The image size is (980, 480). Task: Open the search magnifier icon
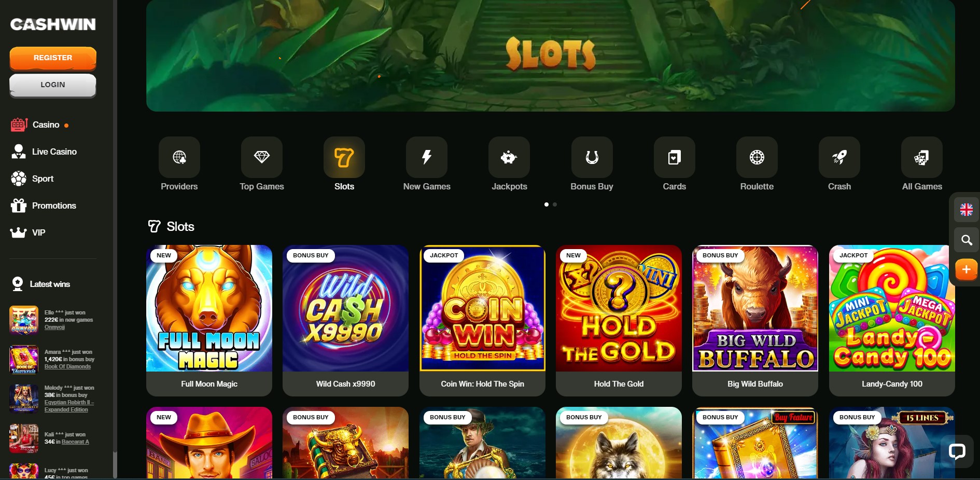(x=967, y=240)
